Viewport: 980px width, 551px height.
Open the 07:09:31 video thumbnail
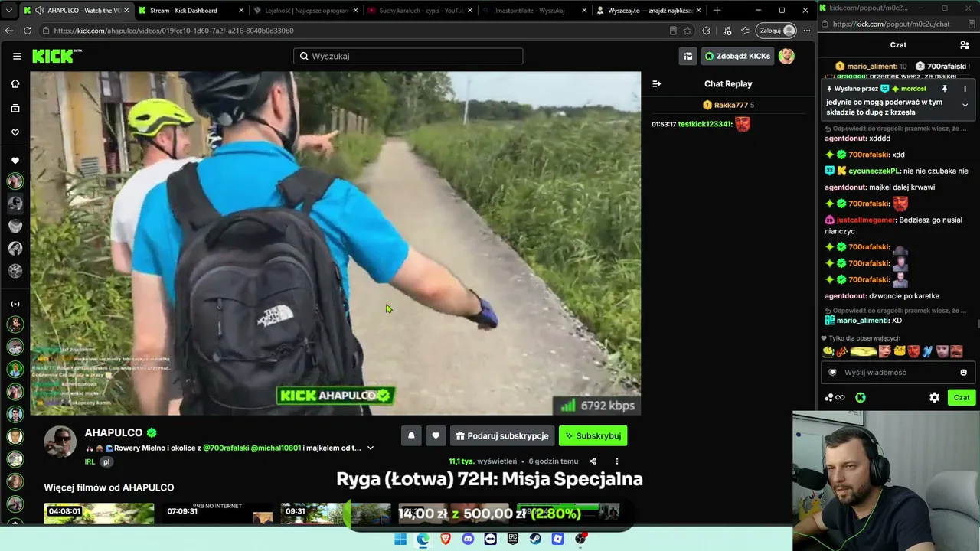(x=217, y=513)
